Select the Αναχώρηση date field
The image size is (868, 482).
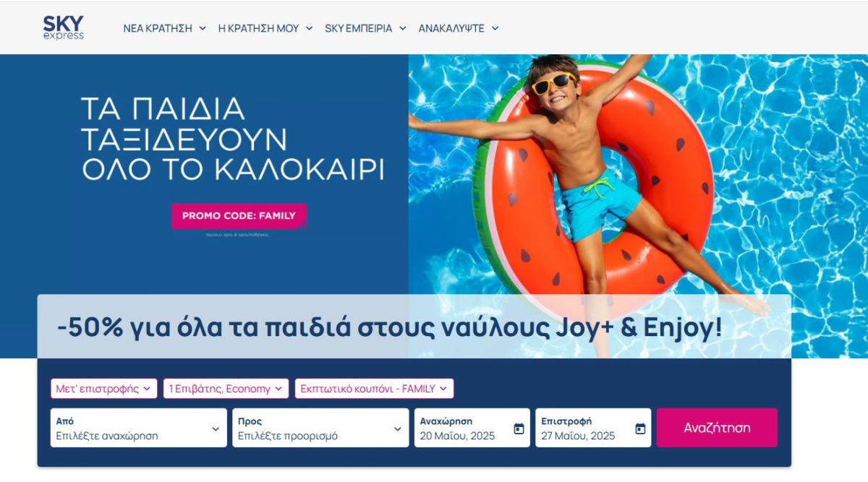point(472,428)
